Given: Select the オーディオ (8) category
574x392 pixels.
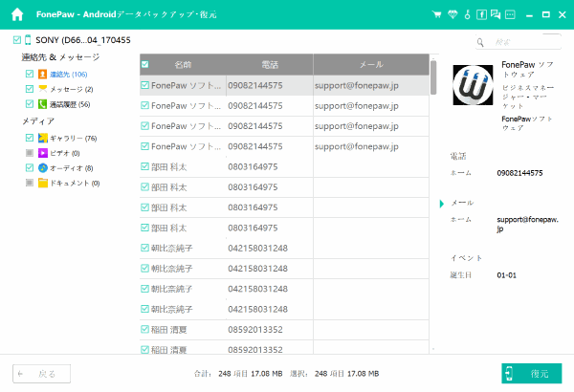Looking at the screenshot, I should (x=72, y=168).
